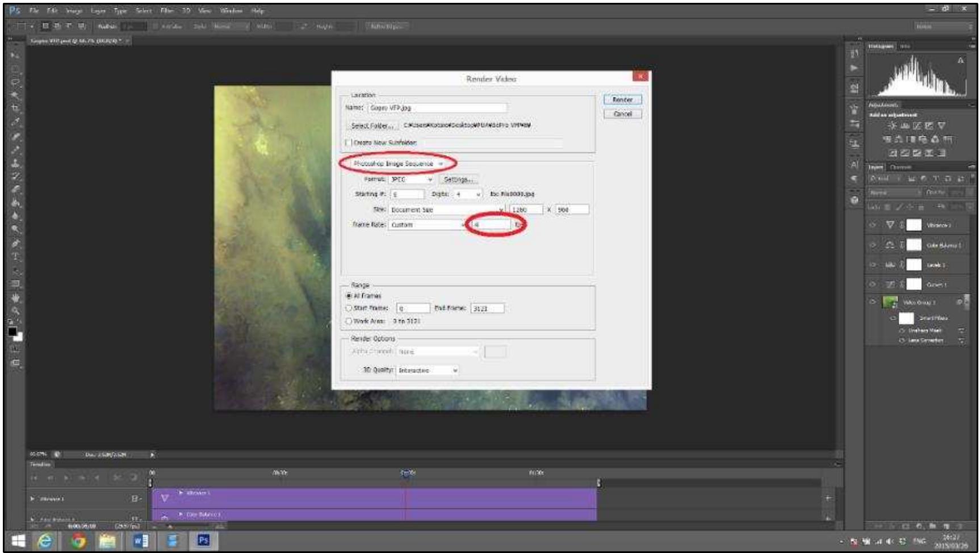980x553 pixels.
Task: Enable the Create New Subfolder checkbox
Action: [x=347, y=142]
